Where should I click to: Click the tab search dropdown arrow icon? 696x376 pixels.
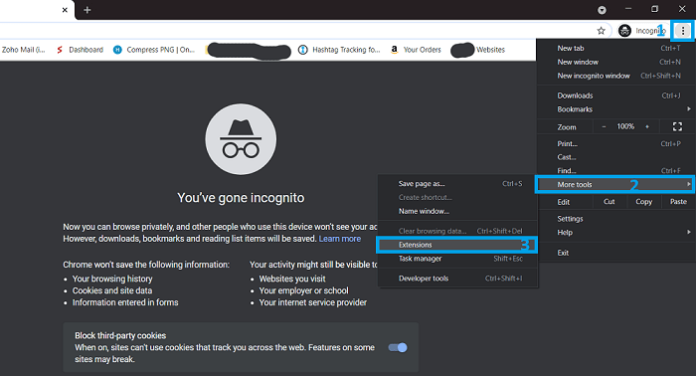pyautogui.click(x=602, y=10)
